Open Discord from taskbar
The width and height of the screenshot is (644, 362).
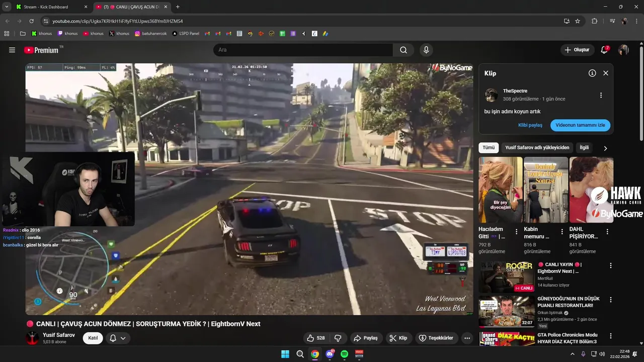[330, 354]
